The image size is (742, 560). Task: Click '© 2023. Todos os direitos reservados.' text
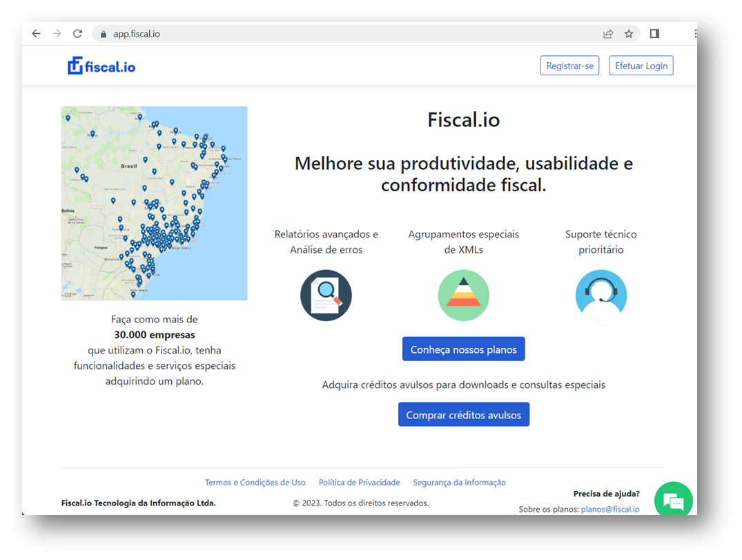point(360,503)
